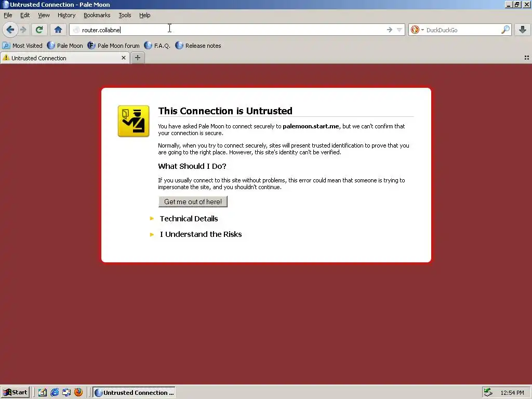Reload the current page

click(x=39, y=30)
